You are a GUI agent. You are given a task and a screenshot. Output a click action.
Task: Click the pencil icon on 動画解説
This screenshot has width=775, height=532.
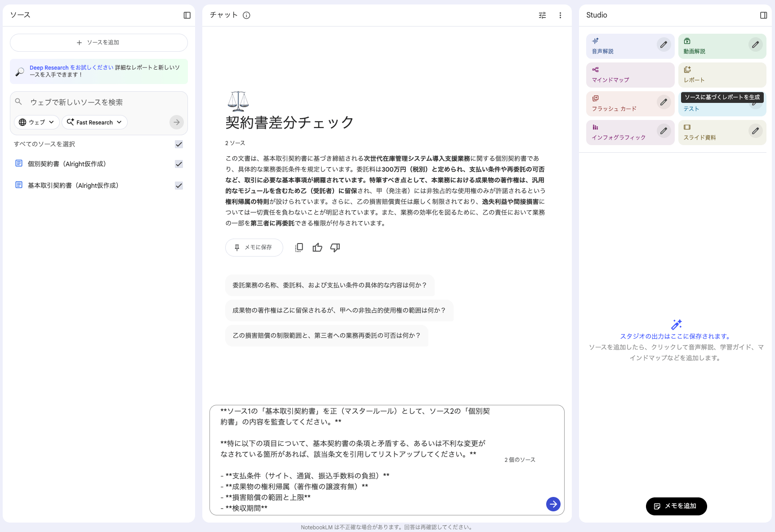click(x=755, y=45)
